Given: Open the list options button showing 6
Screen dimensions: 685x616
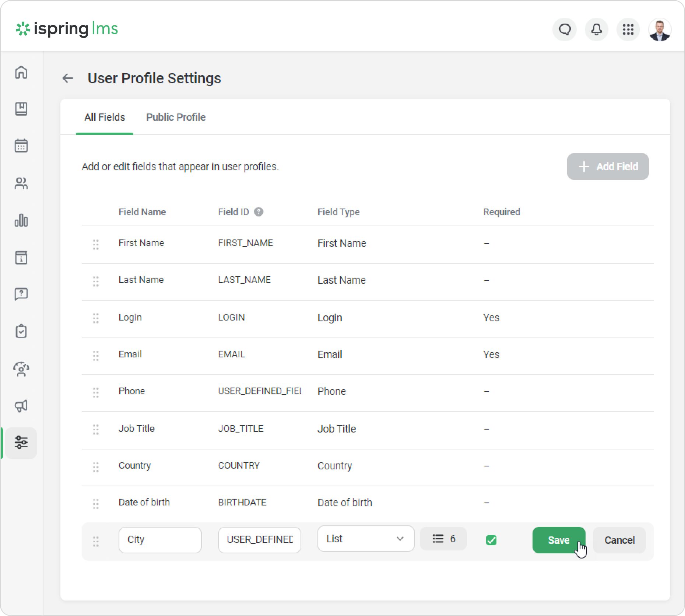Looking at the screenshot, I should point(443,539).
